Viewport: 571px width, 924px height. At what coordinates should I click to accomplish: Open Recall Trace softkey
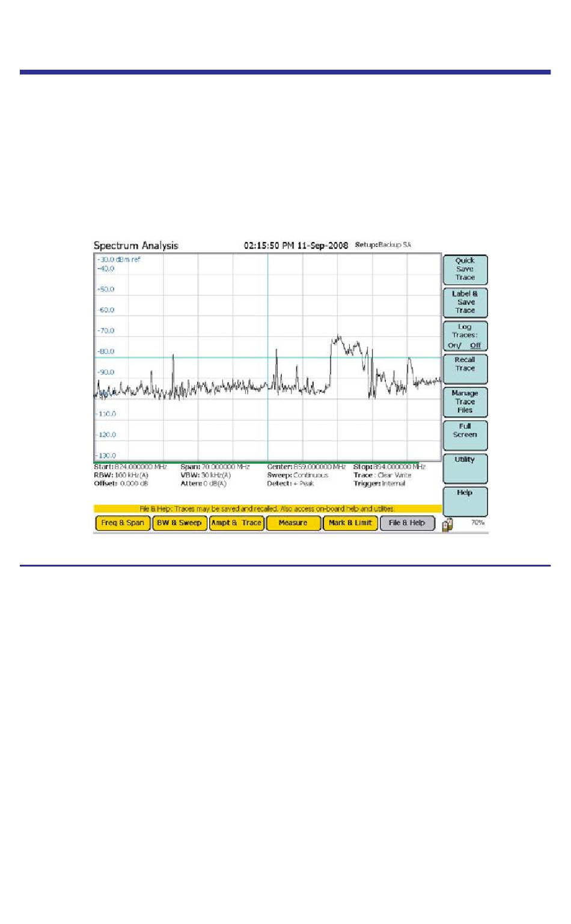465,369
